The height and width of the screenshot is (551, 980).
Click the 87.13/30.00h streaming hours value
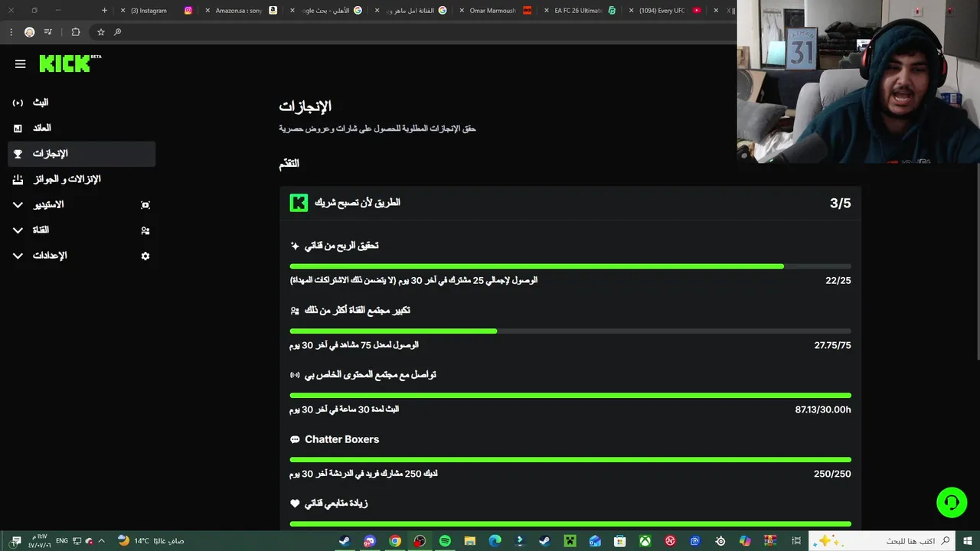(x=823, y=409)
